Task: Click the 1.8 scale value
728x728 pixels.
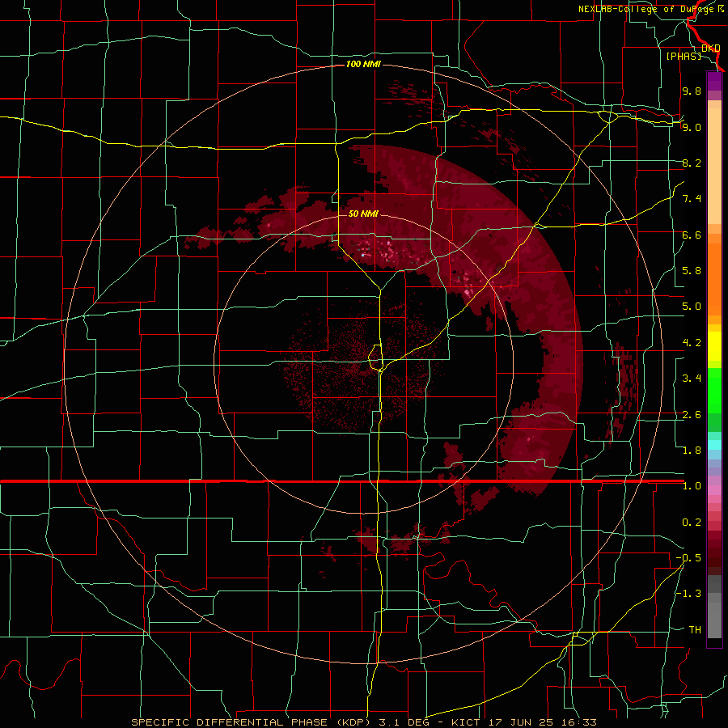Action: tap(692, 451)
